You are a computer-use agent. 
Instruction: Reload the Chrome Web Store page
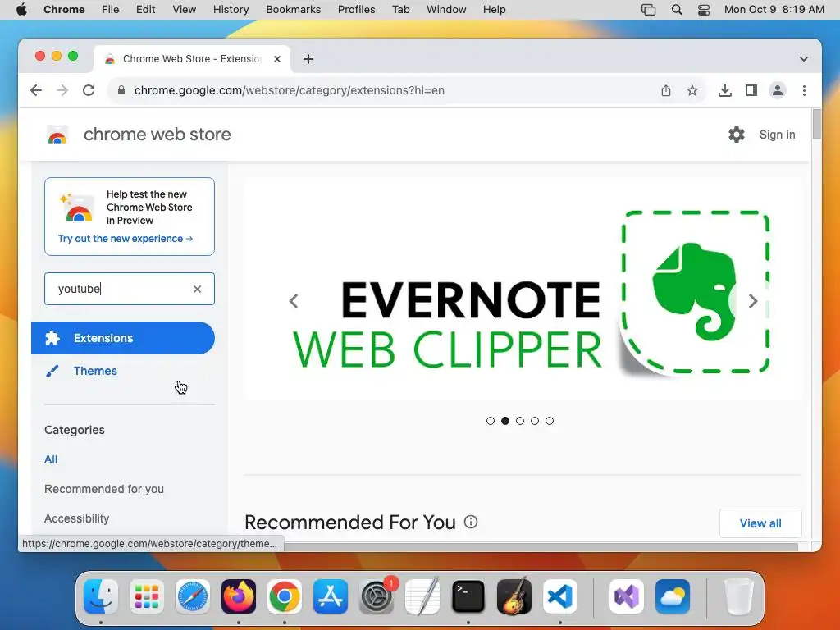tap(89, 90)
